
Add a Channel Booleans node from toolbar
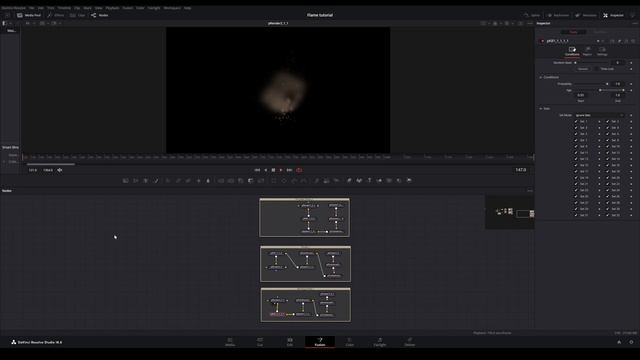[x=231, y=180]
